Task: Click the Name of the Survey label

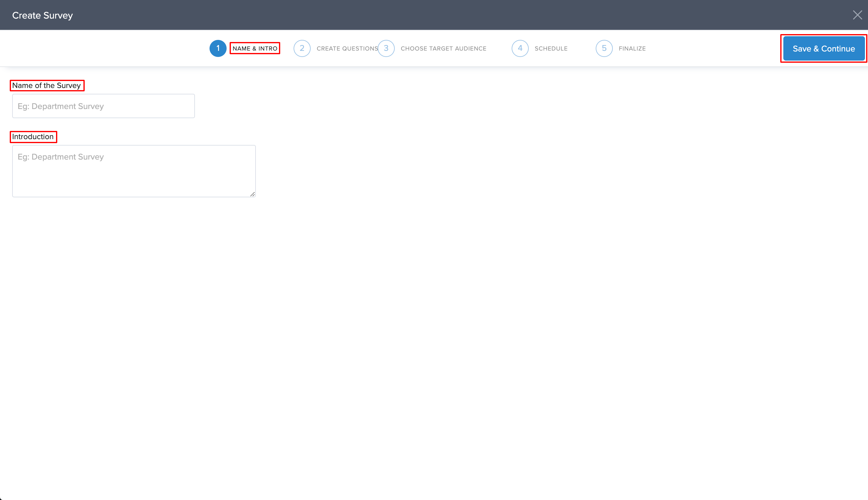Action: click(x=47, y=86)
